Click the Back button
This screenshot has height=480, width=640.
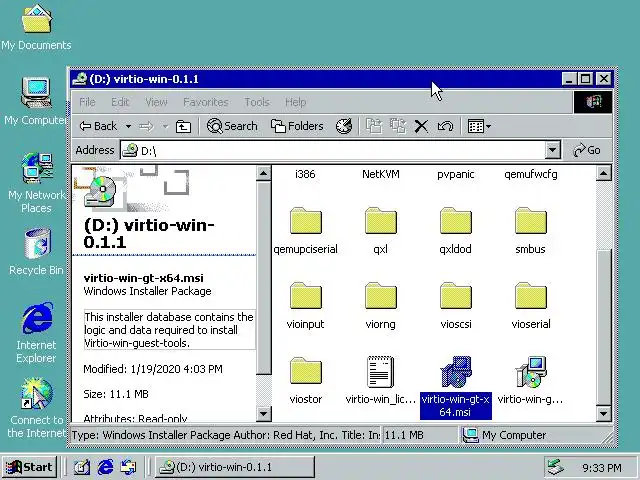(98, 127)
